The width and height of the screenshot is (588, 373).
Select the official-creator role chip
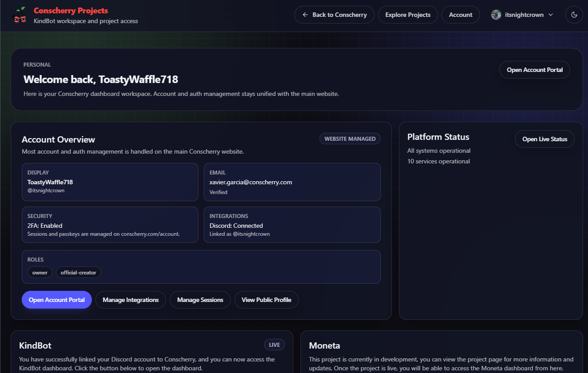pos(79,272)
